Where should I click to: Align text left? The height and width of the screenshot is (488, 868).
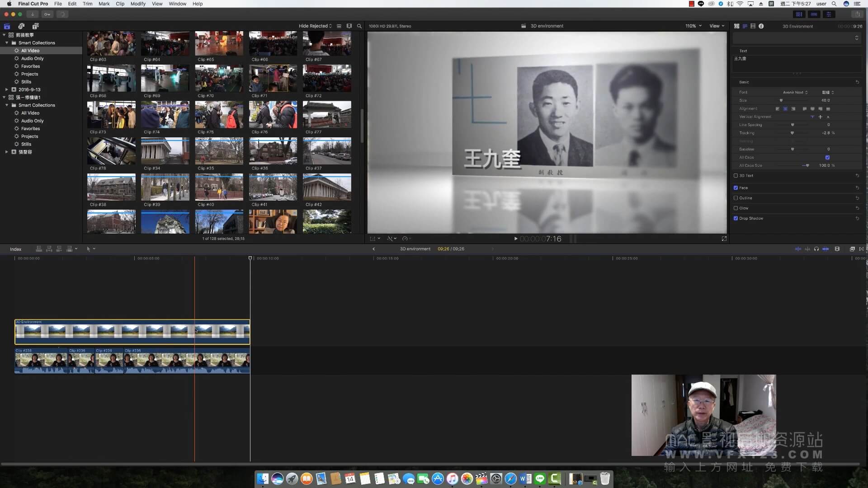click(x=777, y=109)
